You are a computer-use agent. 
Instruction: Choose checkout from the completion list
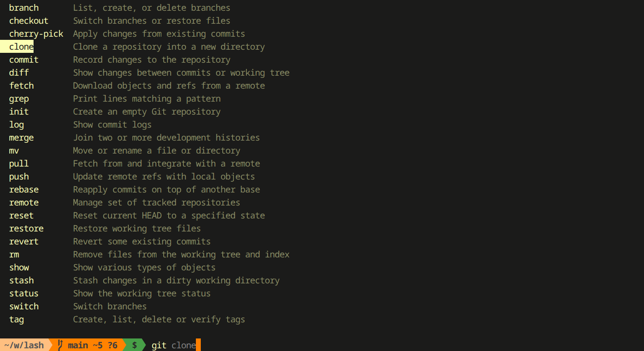28,21
